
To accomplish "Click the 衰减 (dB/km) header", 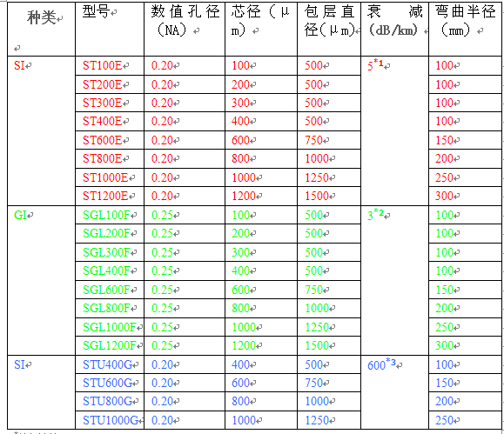I will pos(394,29).
